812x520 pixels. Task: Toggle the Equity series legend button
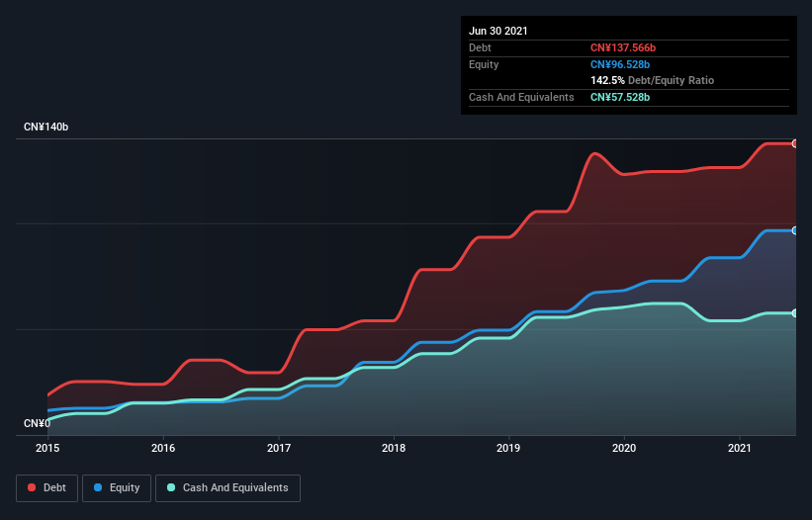point(117,488)
